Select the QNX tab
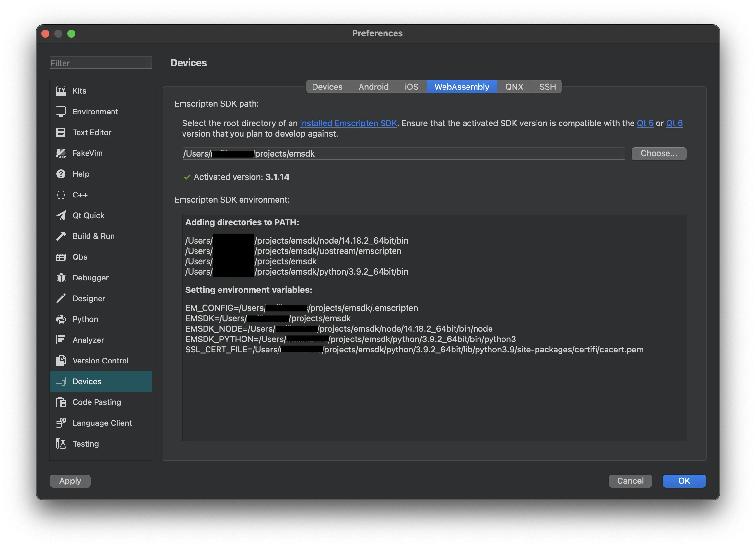This screenshot has width=756, height=548. [514, 87]
